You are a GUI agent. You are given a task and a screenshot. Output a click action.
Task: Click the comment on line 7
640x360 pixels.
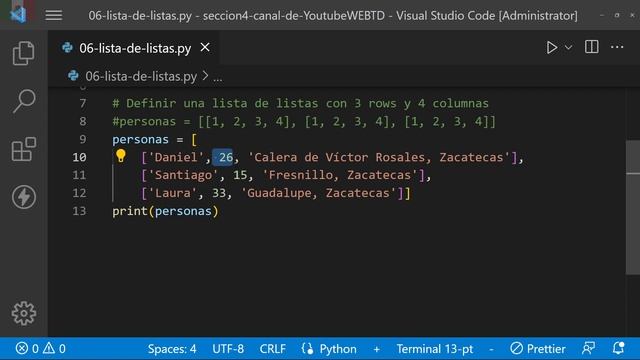tap(300, 103)
